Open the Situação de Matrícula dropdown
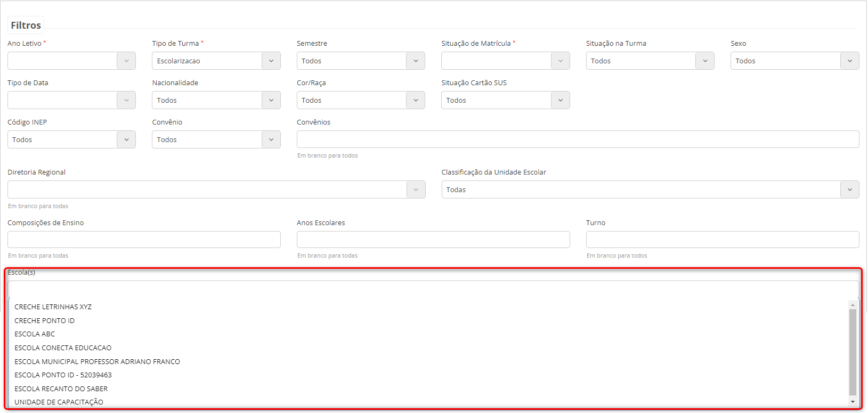Viewport: 868px width, 413px height. tap(505, 61)
